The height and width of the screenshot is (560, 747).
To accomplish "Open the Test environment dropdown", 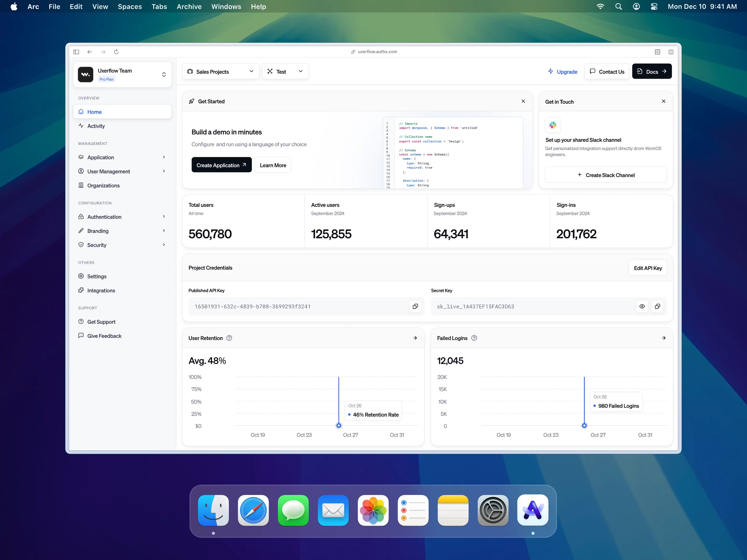I will point(285,71).
